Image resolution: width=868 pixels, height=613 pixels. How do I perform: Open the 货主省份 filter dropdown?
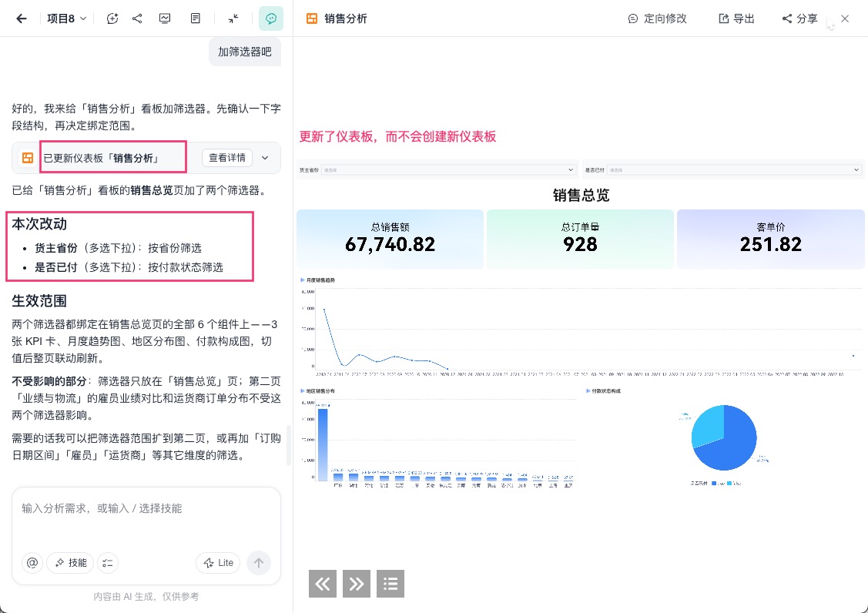448,170
